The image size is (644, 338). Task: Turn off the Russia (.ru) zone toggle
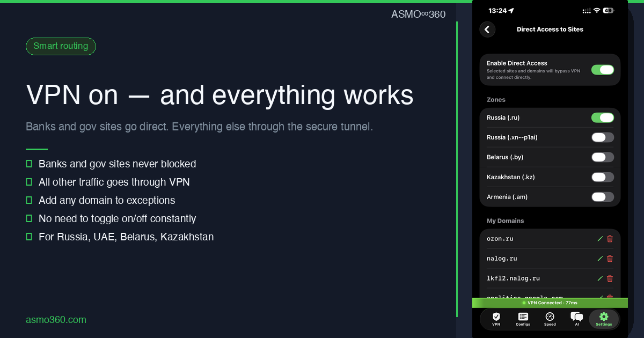(x=603, y=117)
